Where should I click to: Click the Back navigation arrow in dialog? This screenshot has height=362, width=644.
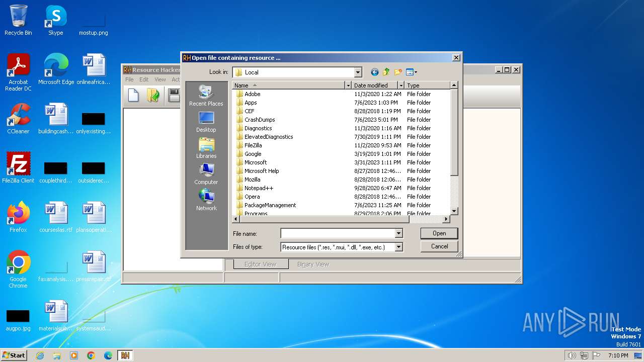[374, 72]
